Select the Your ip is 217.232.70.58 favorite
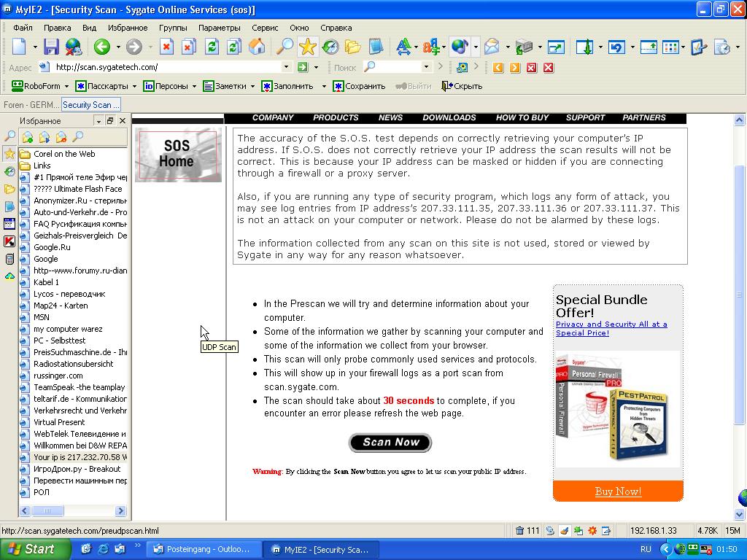Image resolution: width=747 pixels, height=560 pixels. click(74, 457)
